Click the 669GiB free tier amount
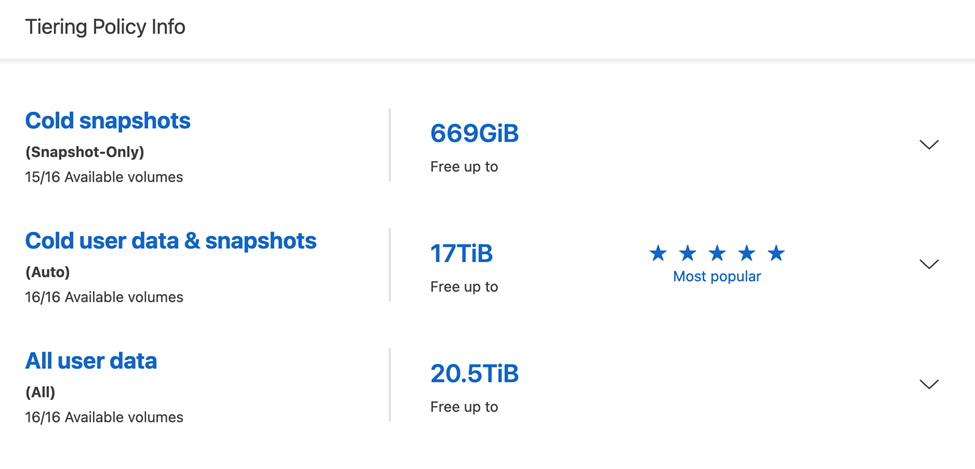 point(474,134)
